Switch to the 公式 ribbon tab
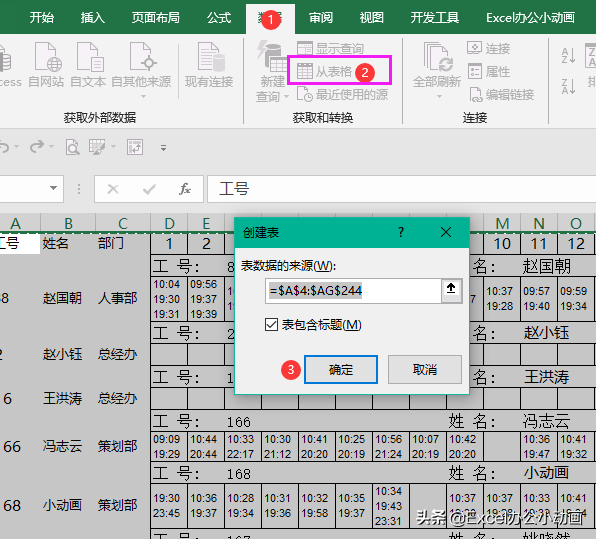This screenshot has height=539, width=596. click(x=219, y=17)
